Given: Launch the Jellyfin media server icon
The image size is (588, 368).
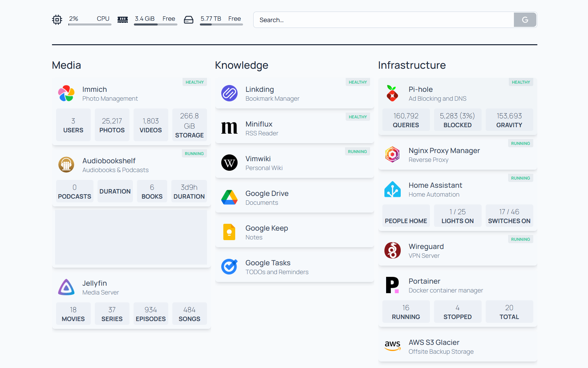Looking at the screenshot, I should (x=66, y=287).
